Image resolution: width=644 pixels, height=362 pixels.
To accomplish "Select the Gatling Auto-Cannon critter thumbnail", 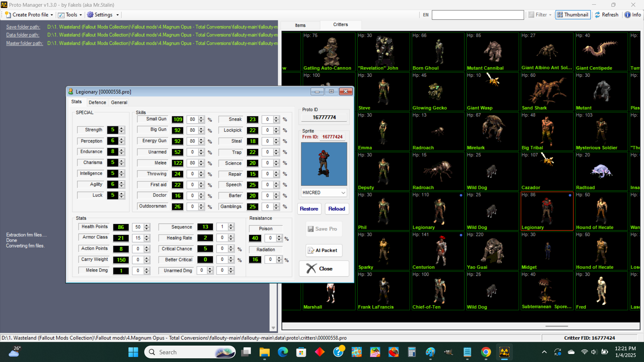I will pos(328,52).
